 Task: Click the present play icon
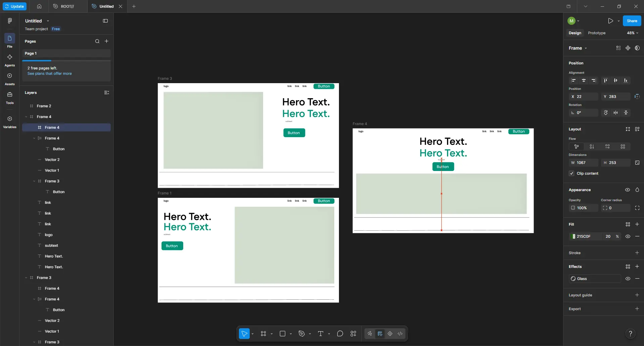610,21
